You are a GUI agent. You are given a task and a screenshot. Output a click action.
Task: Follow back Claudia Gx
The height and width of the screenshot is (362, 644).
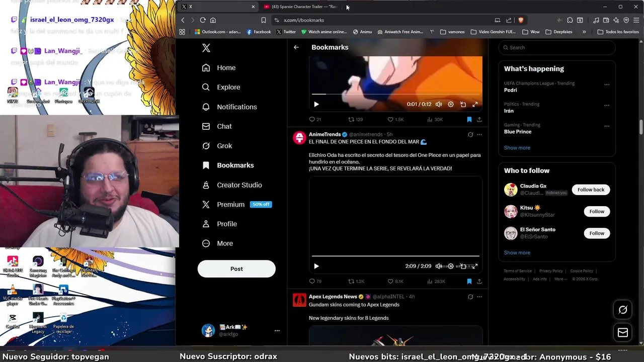point(591,190)
